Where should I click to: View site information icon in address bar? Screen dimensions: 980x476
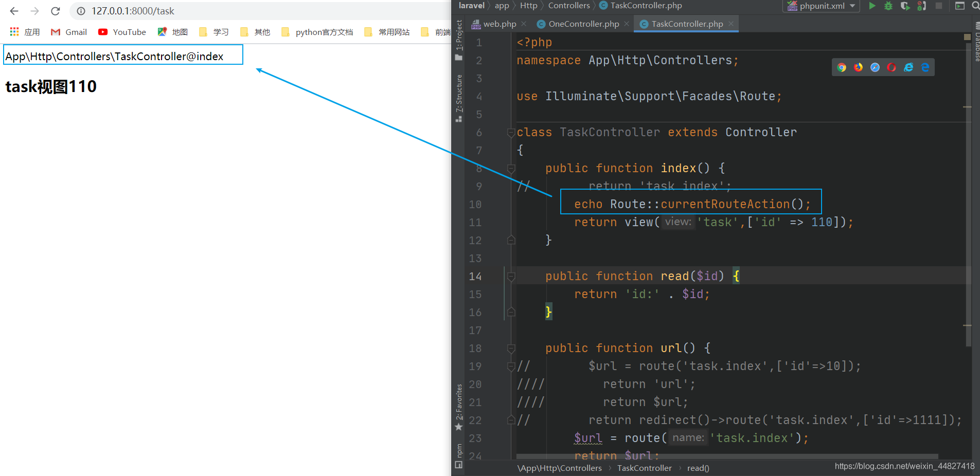(81, 11)
